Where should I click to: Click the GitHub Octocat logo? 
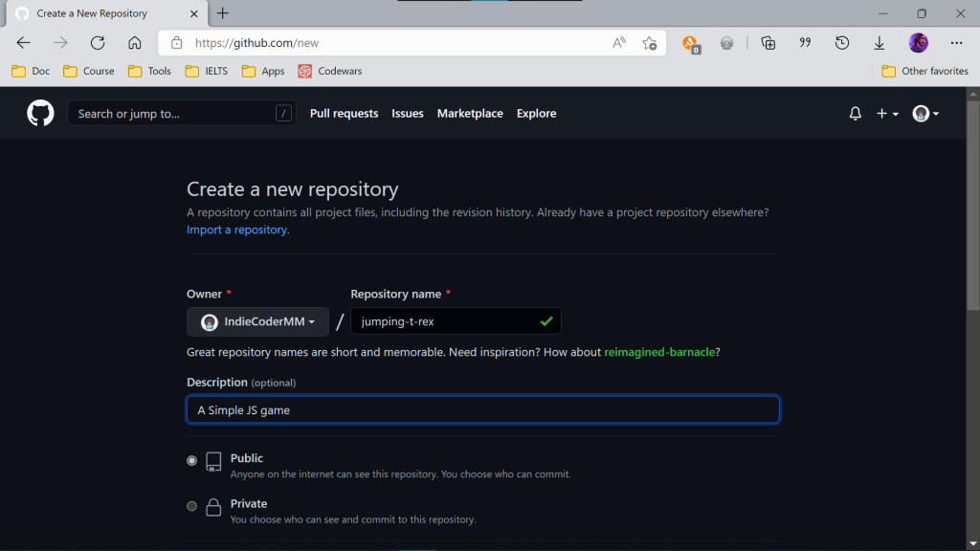(x=40, y=113)
